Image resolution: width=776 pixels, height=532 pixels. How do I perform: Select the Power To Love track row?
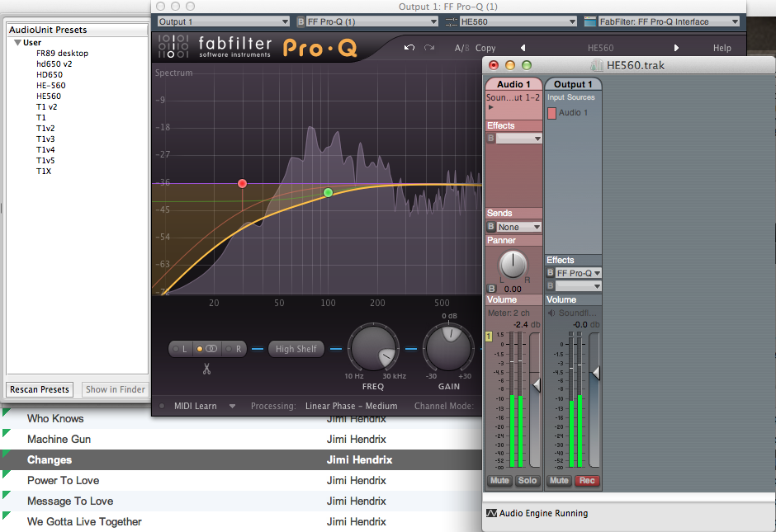click(241, 481)
